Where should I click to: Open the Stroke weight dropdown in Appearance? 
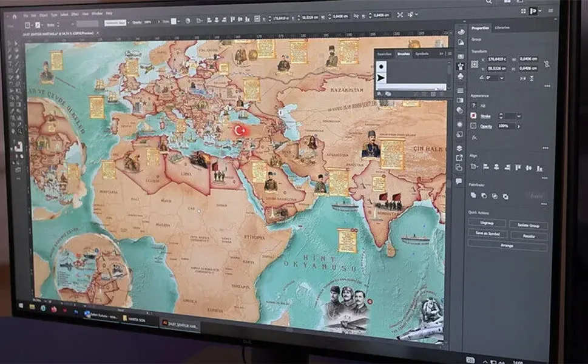(x=519, y=116)
